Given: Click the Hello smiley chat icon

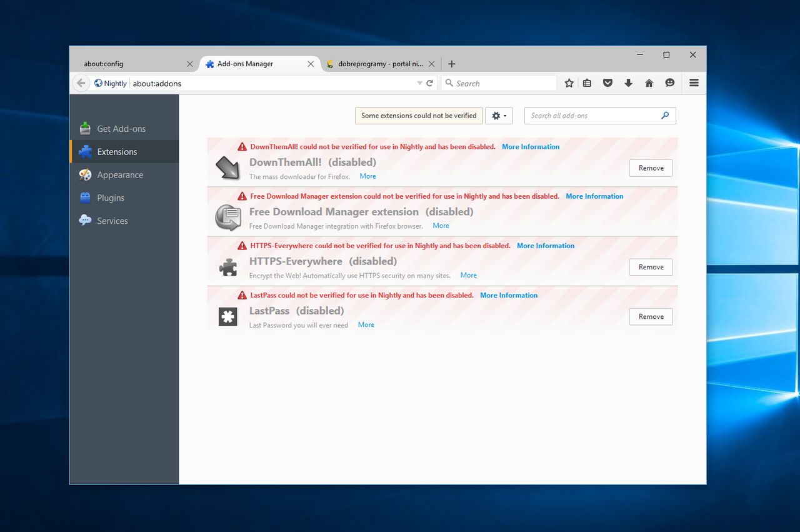Looking at the screenshot, I should [x=669, y=83].
